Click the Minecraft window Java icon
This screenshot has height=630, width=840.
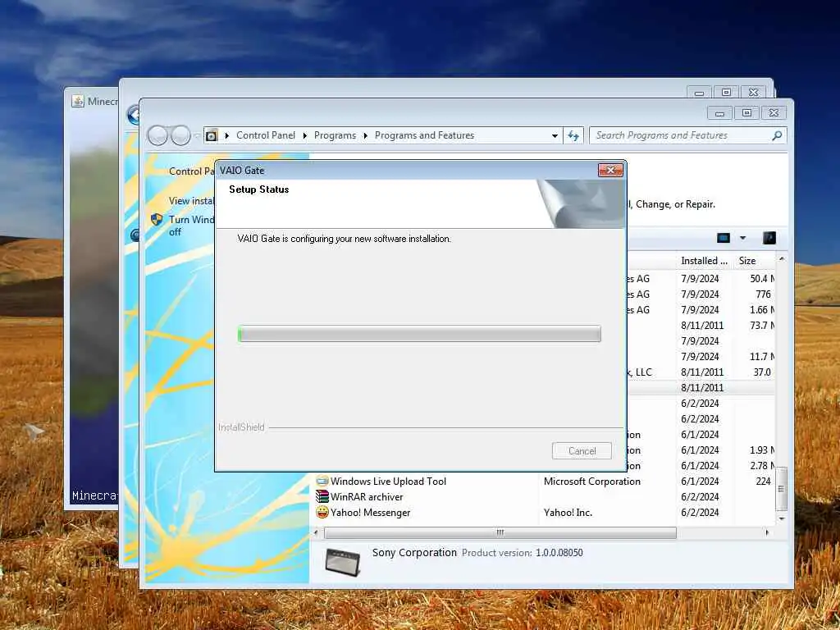click(78, 101)
